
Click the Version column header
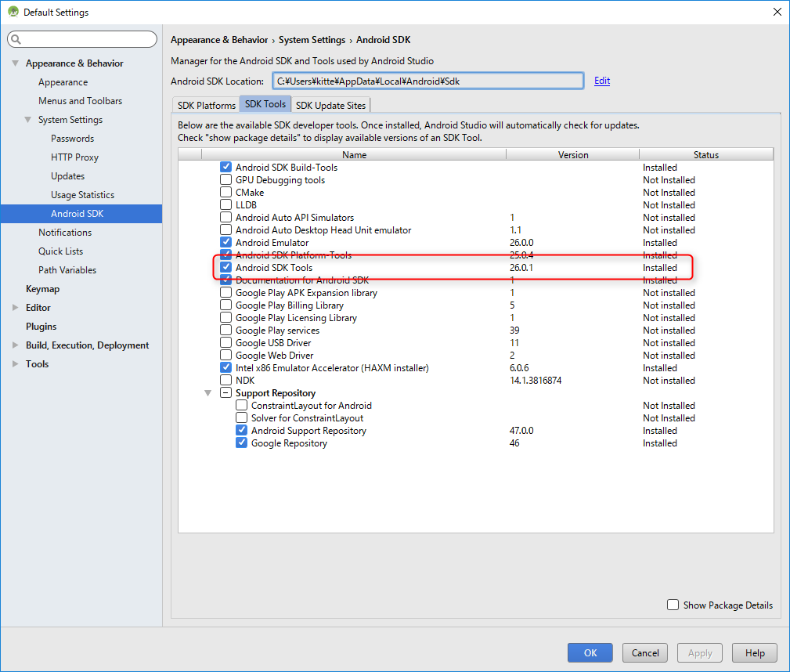click(x=573, y=155)
